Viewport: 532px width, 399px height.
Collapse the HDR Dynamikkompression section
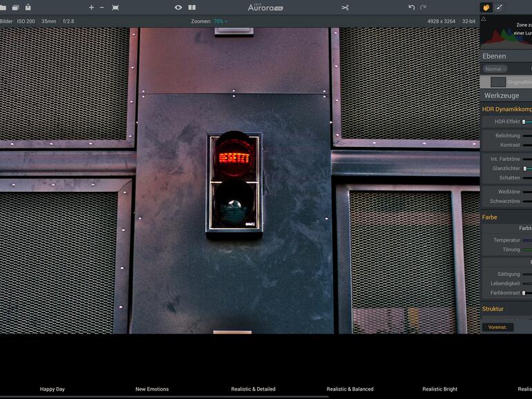pos(507,109)
